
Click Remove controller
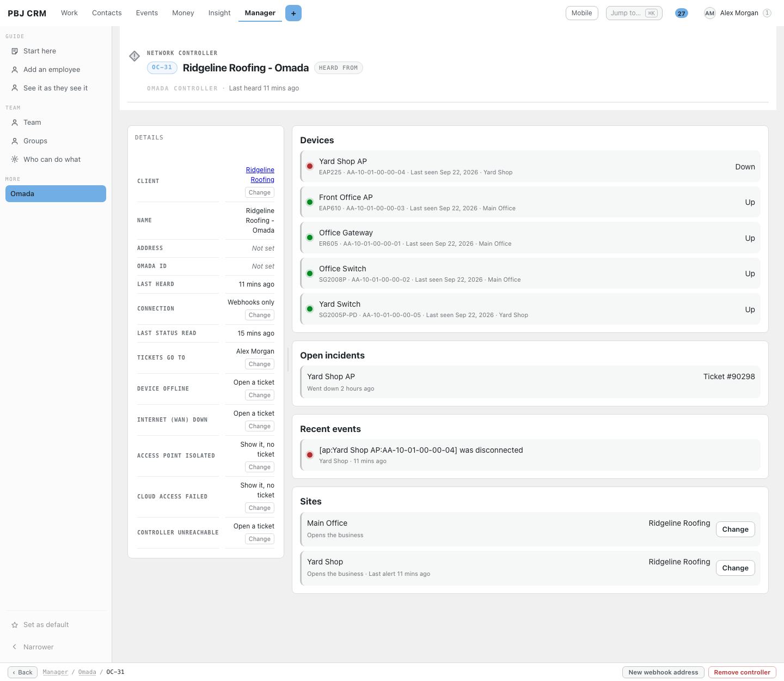(x=742, y=672)
